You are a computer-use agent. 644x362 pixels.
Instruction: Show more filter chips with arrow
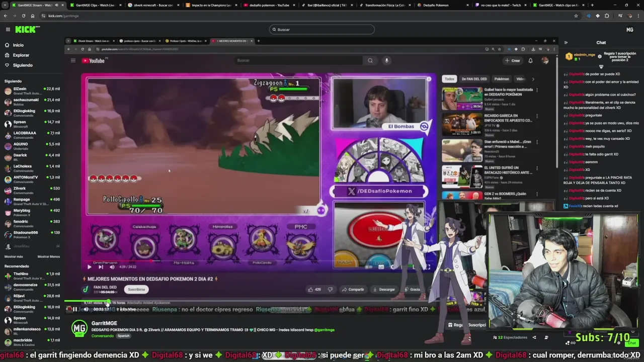point(533,79)
